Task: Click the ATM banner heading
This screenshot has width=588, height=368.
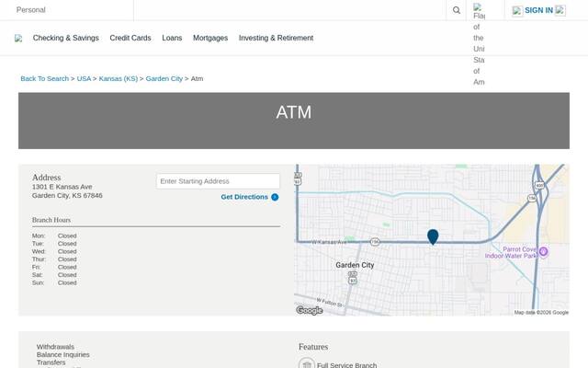Action: point(294,112)
